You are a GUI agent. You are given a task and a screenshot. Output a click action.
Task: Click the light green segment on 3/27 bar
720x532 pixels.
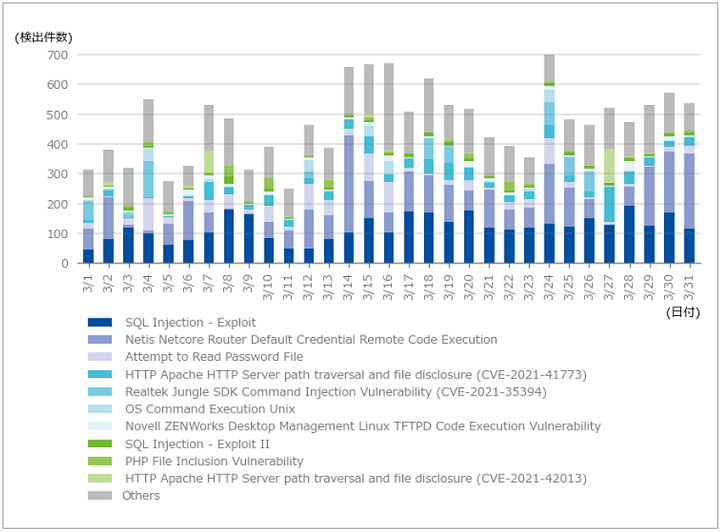(x=609, y=166)
